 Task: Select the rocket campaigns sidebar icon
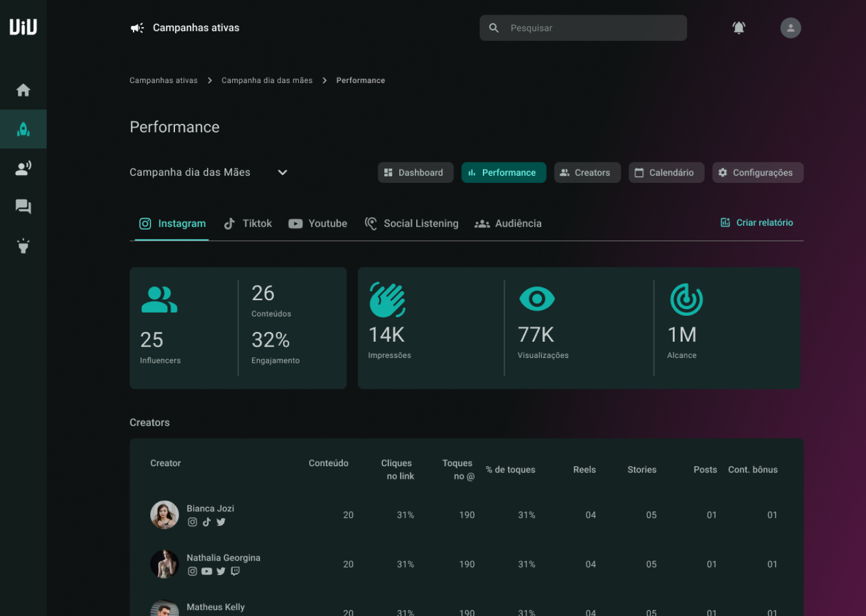click(23, 129)
